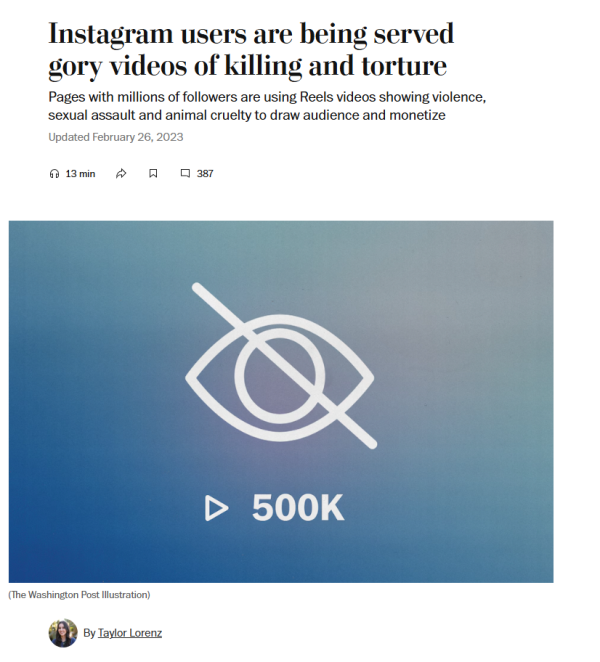Viewport: 600px width, 662px height.
Task: Click The Washington Post Illustration caption
Action: tap(79, 595)
